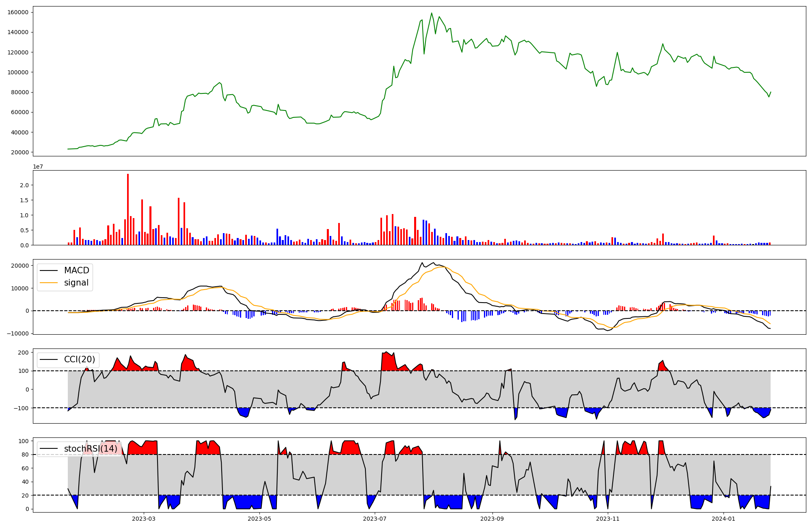Click the 80 tick on stochRSI axis

[x=25, y=454]
